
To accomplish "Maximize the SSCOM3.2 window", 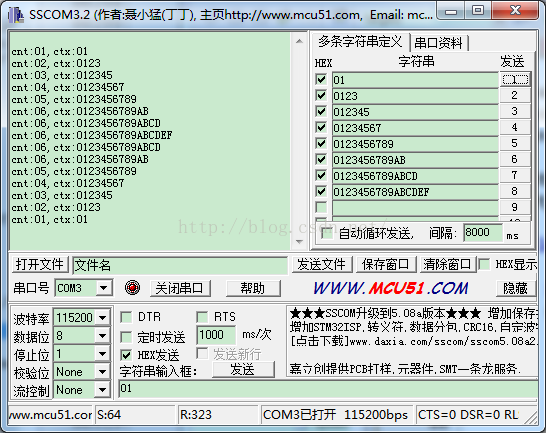I will (478, 10).
